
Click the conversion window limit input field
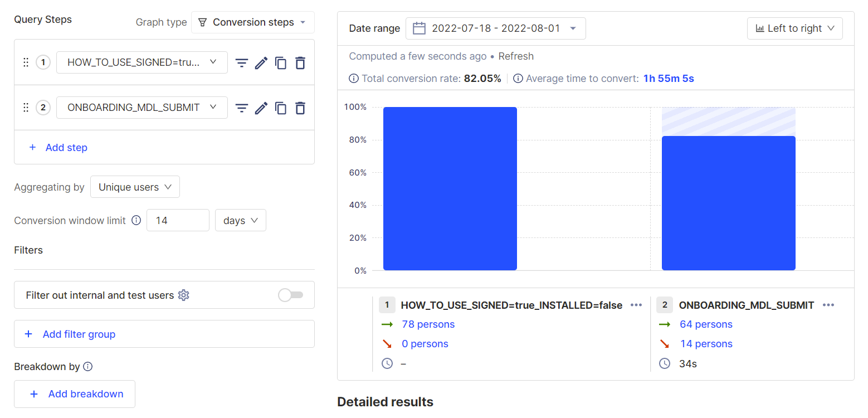[177, 220]
